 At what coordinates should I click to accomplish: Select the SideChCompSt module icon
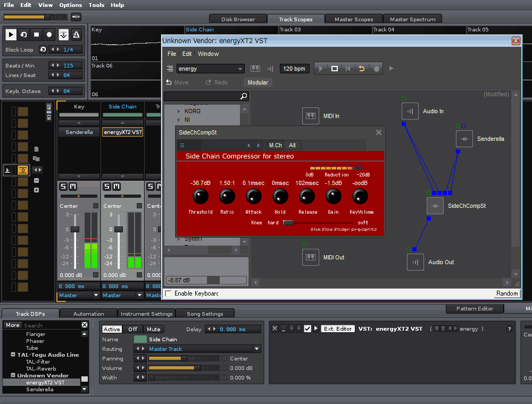435,206
